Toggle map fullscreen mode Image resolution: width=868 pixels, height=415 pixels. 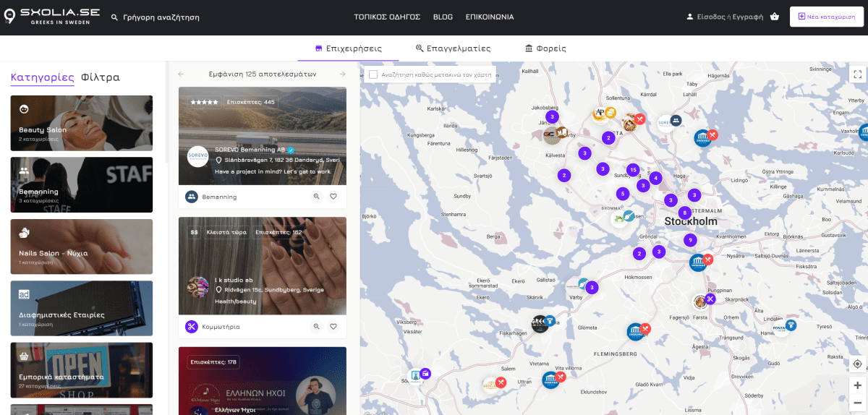[857, 74]
